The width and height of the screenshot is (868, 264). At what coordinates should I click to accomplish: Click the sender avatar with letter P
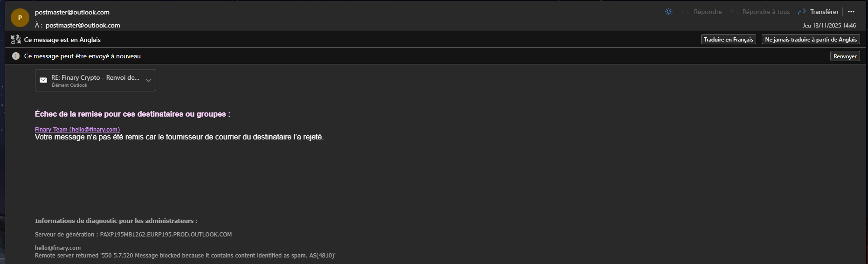20,18
